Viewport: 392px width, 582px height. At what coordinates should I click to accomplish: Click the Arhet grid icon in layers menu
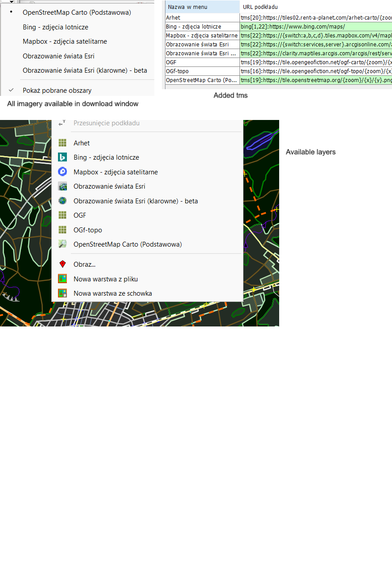coord(63,143)
